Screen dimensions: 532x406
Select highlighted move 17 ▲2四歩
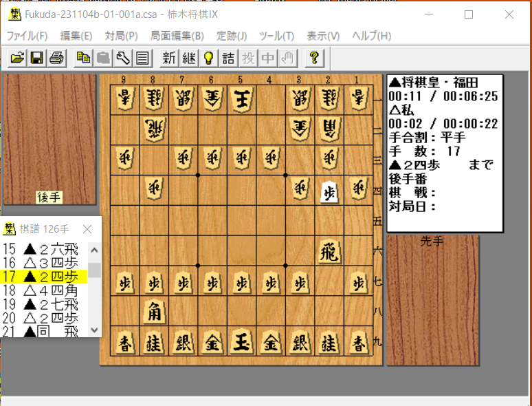pyautogui.click(x=44, y=277)
